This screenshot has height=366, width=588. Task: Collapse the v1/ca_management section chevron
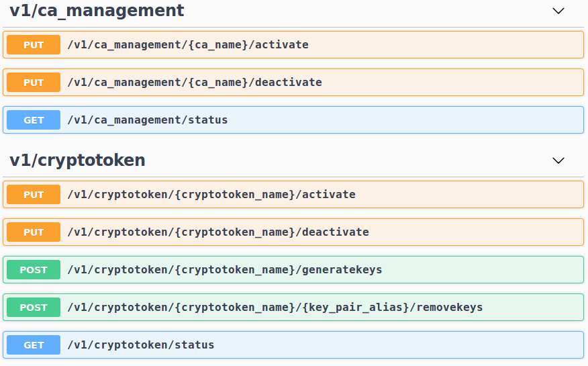tap(558, 11)
